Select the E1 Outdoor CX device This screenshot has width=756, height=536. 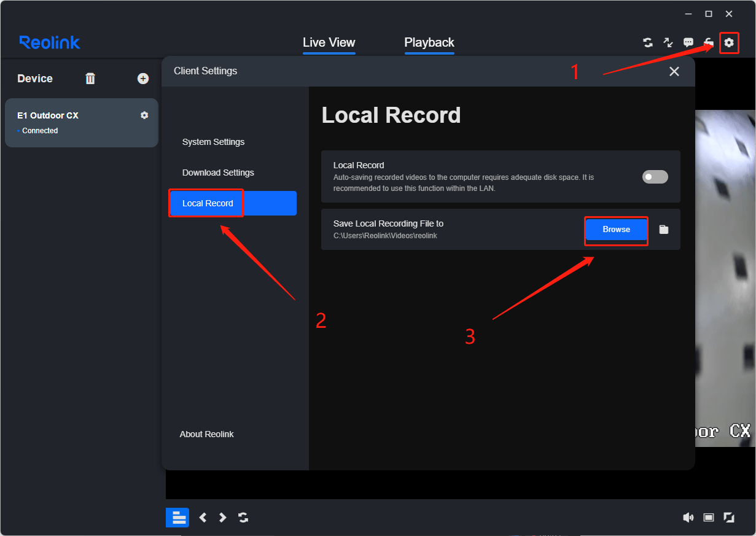pos(82,123)
